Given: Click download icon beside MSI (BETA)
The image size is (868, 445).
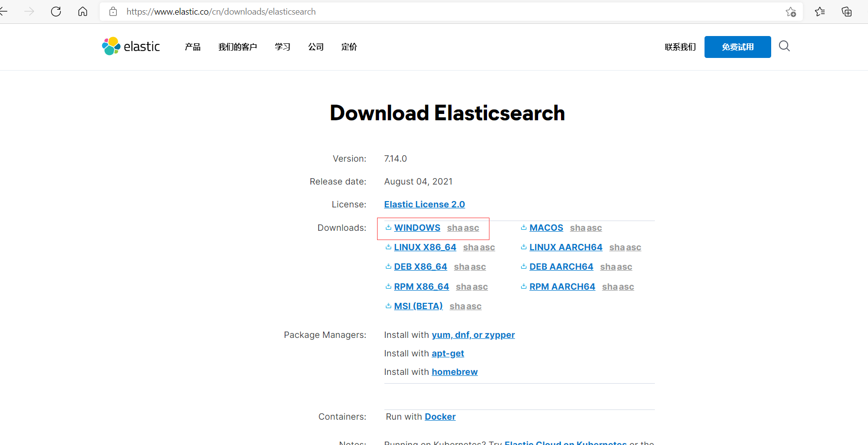Looking at the screenshot, I should click(388, 306).
